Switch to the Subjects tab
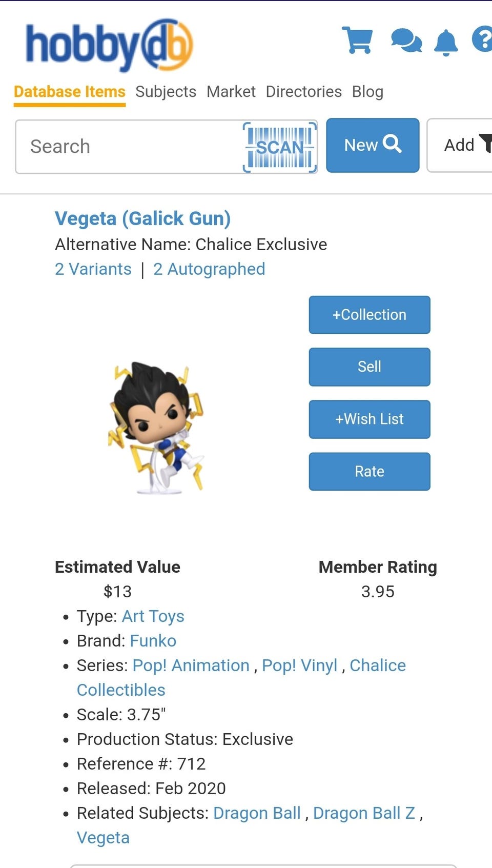 point(166,92)
